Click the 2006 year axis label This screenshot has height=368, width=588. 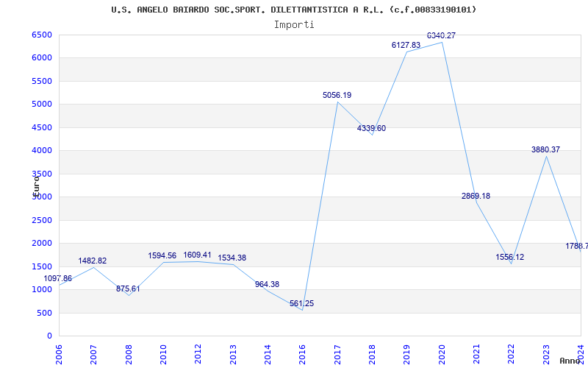60,352
